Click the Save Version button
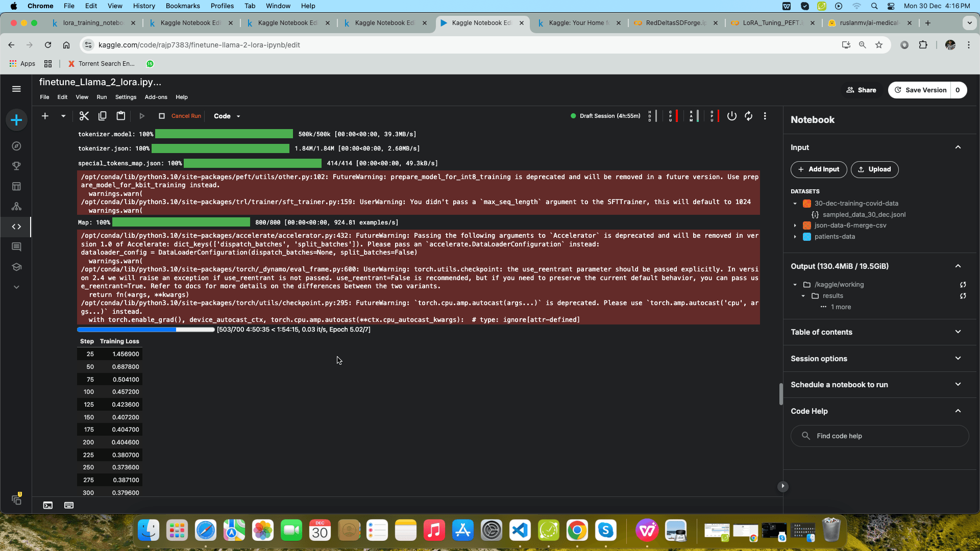The width and height of the screenshot is (980, 551). [x=925, y=90]
